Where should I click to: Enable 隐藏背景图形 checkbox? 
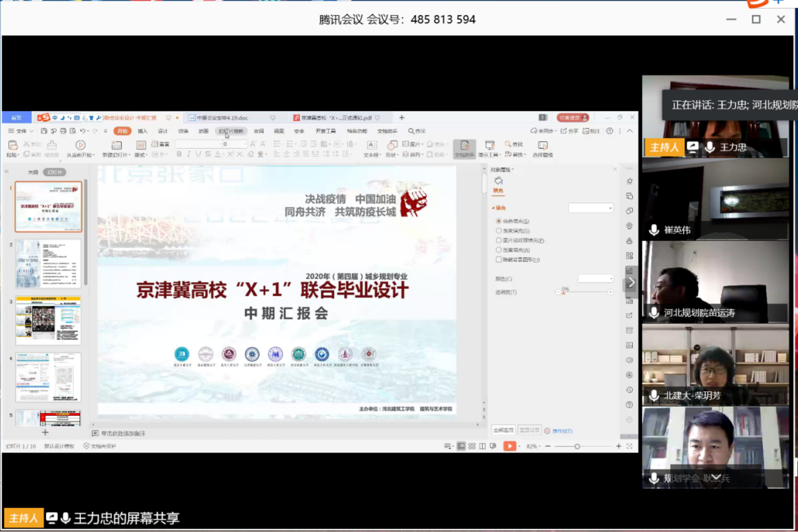pos(499,259)
